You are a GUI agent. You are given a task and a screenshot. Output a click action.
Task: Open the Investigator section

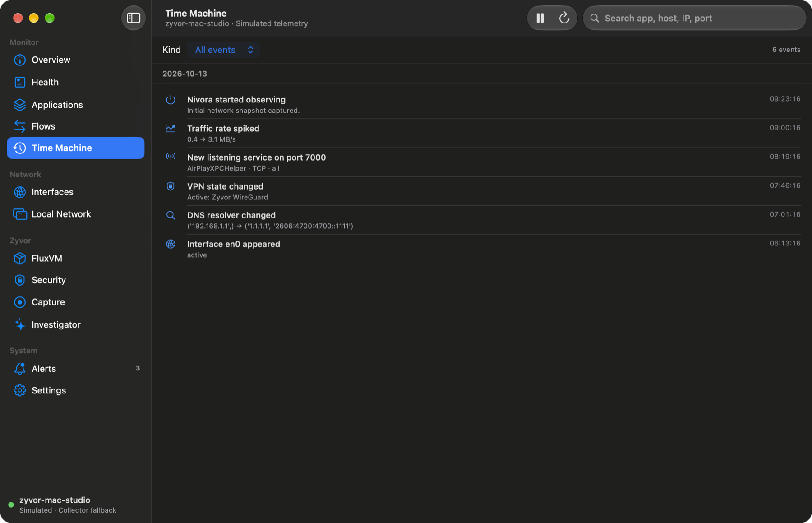pyautogui.click(x=76, y=324)
